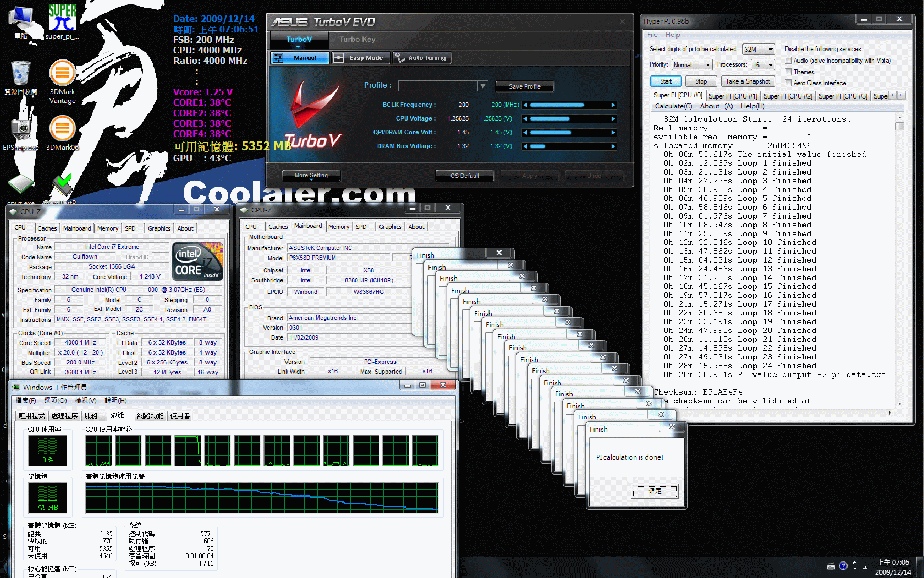The height and width of the screenshot is (578, 924).
Task: Click the taskbar clock 上午 07:06
Action: (x=893, y=563)
